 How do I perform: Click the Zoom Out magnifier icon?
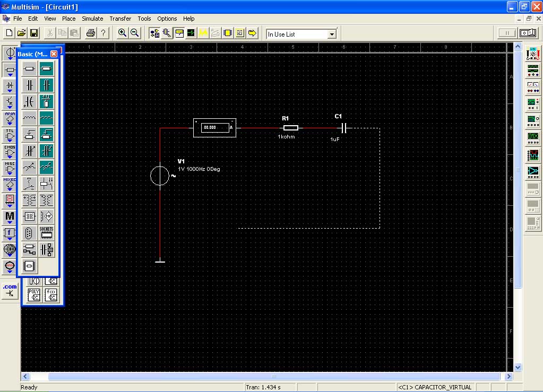(134, 33)
